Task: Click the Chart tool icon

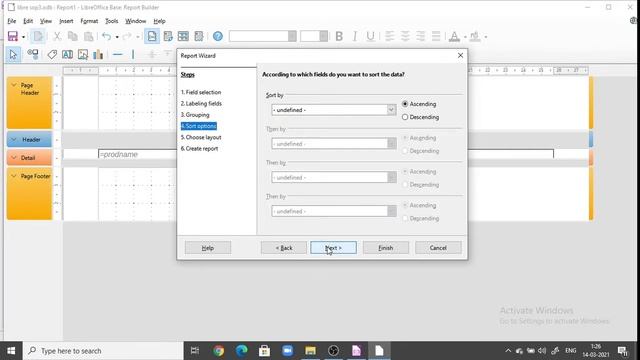Action: [x=98, y=54]
